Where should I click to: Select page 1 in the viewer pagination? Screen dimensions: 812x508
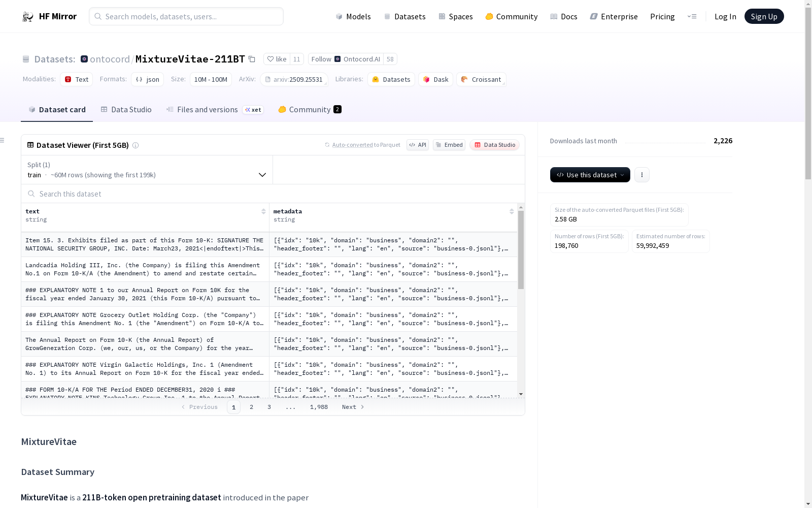tap(233, 407)
